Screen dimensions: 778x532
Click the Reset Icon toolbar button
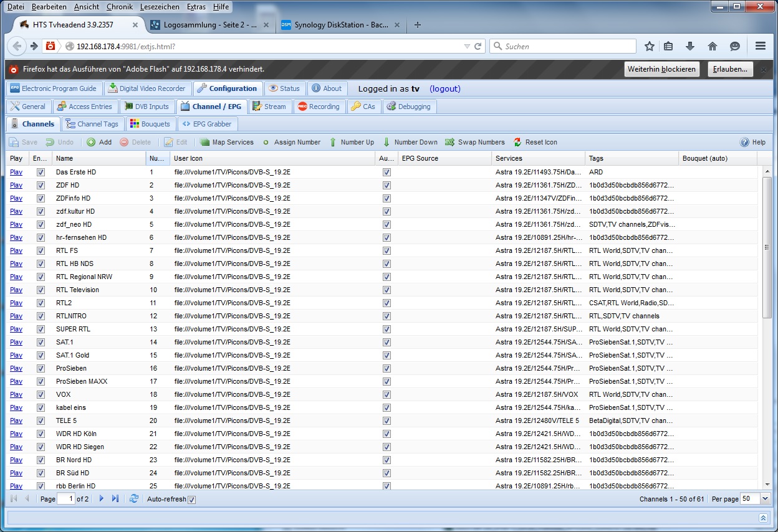click(x=535, y=142)
